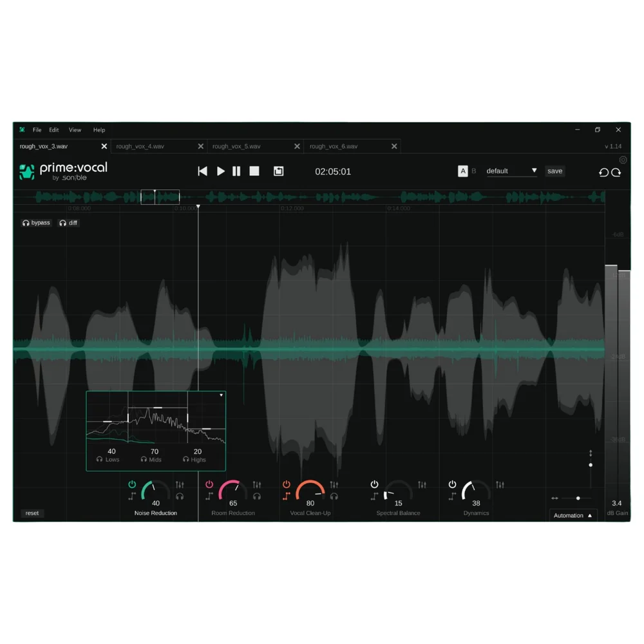
Task: Open settings via the gear icon
Action: (x=623, y=160)
